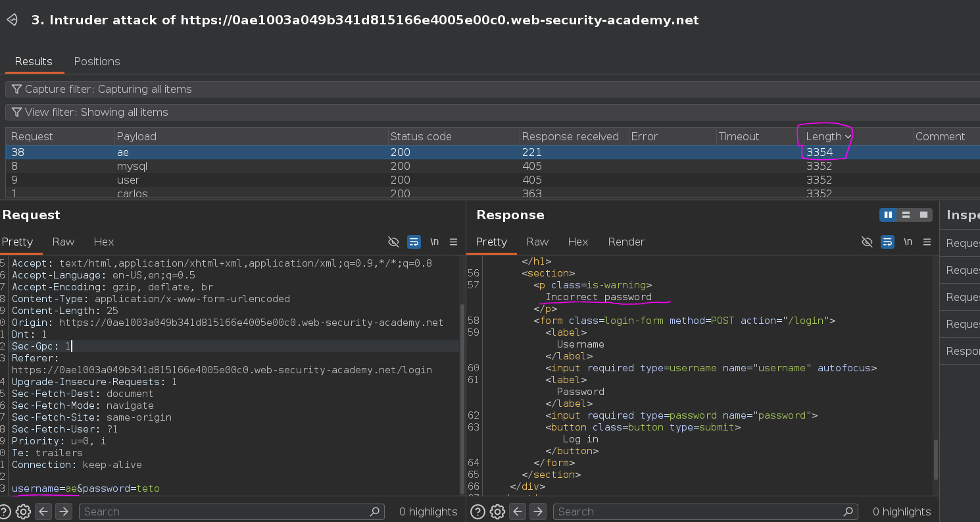Toggle word wrap icon in Response panel
980x522 pixels.
coord(887,242)
